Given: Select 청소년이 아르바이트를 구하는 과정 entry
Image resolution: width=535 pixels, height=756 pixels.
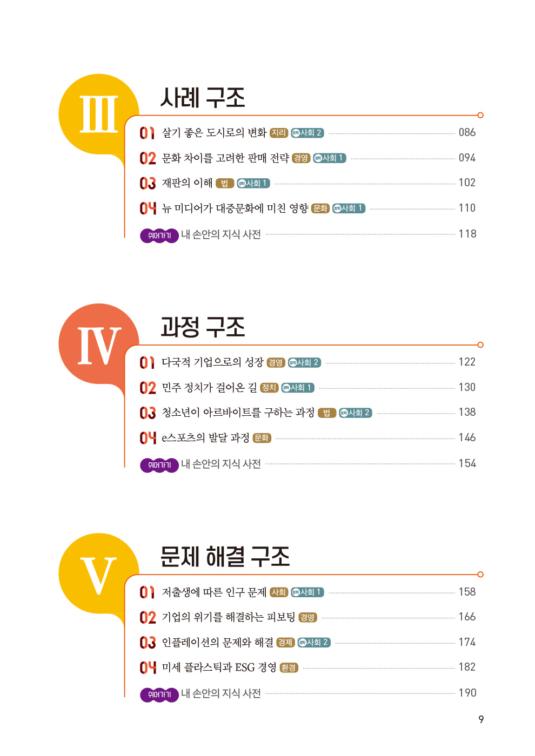Looking at the screenshot, I should pyautogui.click(x=238, y=413).
